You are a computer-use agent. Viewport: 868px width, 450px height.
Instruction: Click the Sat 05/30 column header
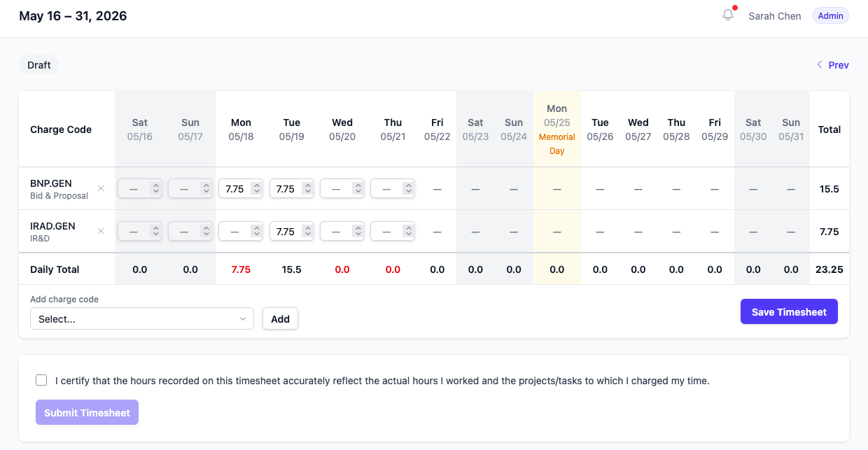click(753, 129)
